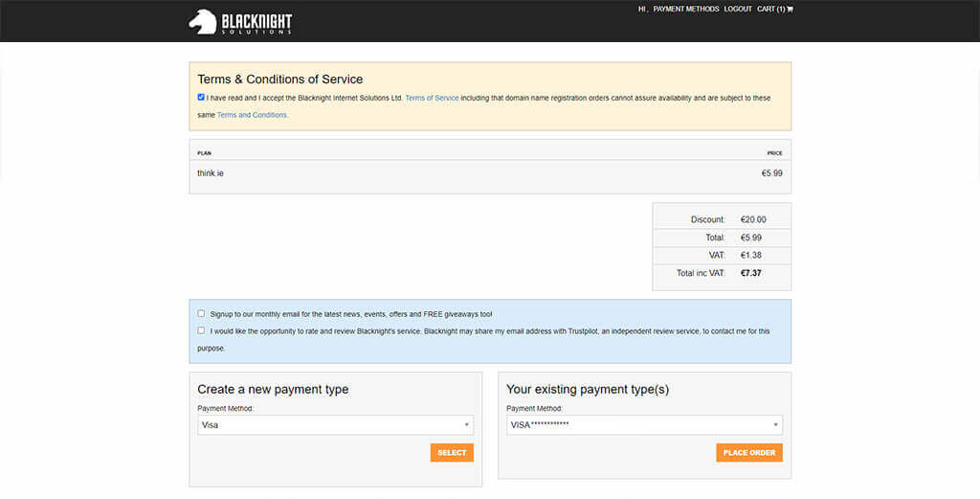Viewport: 980px width, 499px height.
Task: Open the shopping cart icon
Action: pyautogui.click(x=790, y=10)
